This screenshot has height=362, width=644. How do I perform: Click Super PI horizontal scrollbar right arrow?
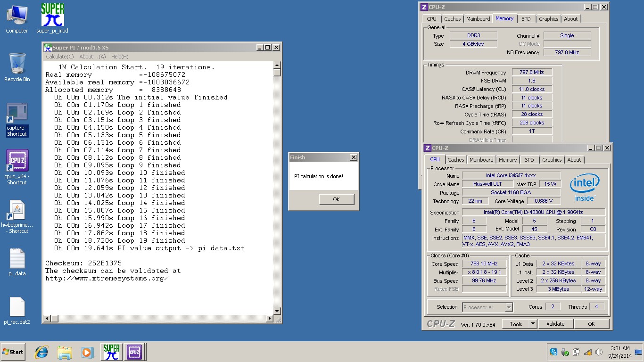tap(270, 319)
